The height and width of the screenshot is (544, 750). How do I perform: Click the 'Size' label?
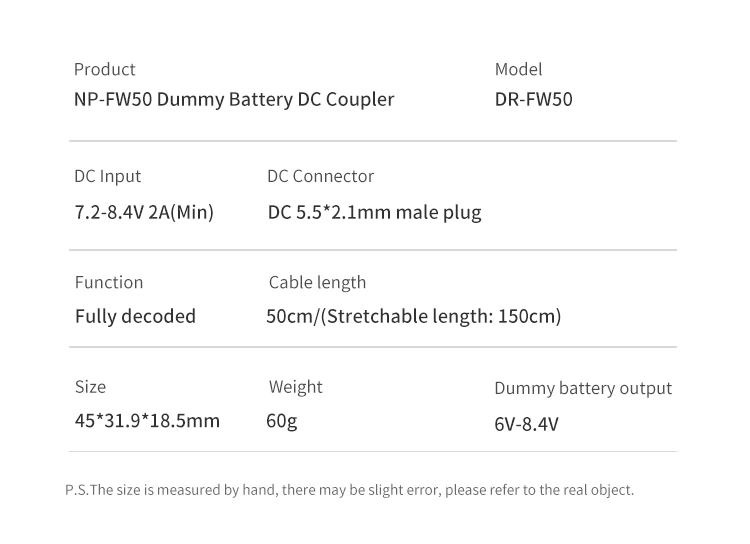point(90,386)
